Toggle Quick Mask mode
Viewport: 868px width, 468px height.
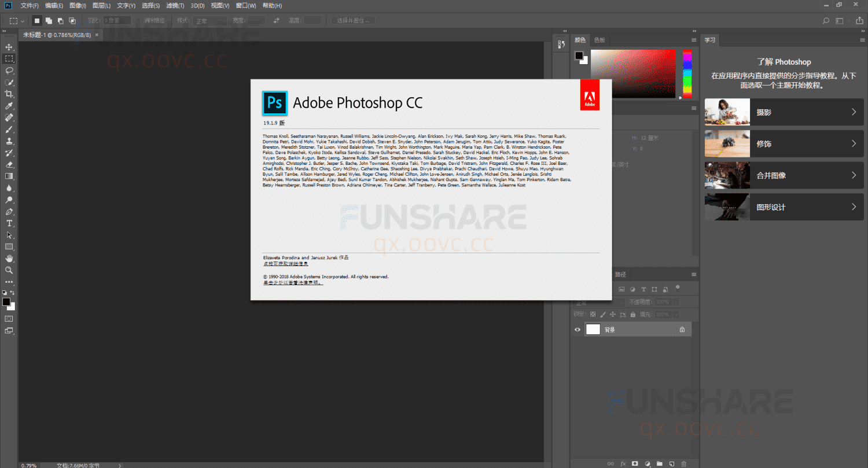point(9,319)
